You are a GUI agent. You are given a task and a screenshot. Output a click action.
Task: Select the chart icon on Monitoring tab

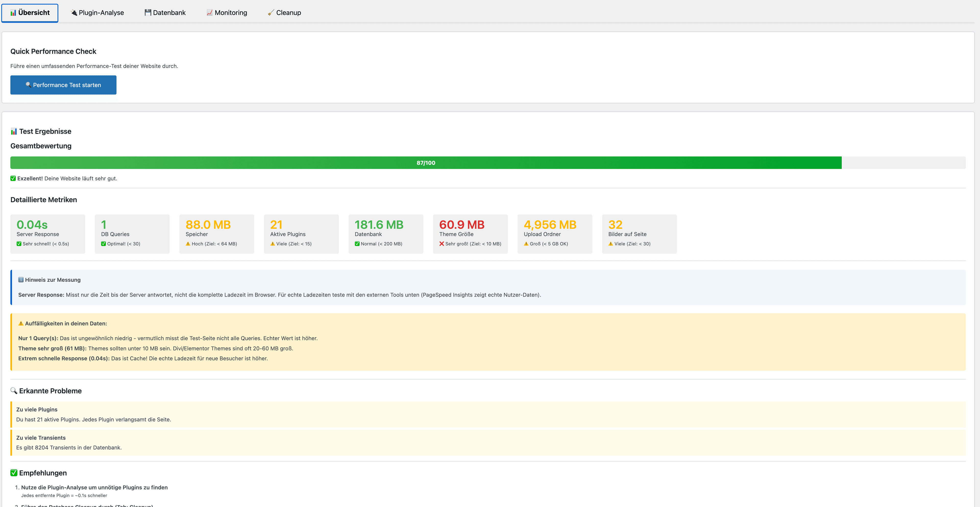[x=210, y=13]
